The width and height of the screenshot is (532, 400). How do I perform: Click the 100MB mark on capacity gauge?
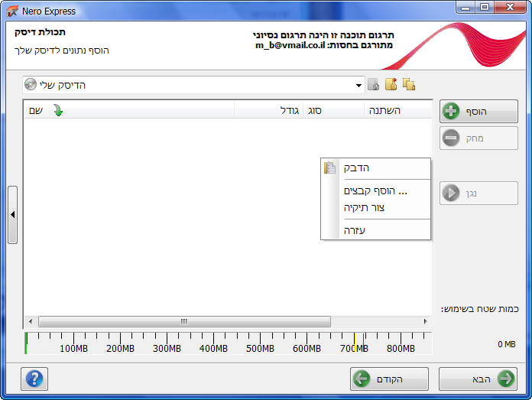pyautogui.click(x=73, y=349)
